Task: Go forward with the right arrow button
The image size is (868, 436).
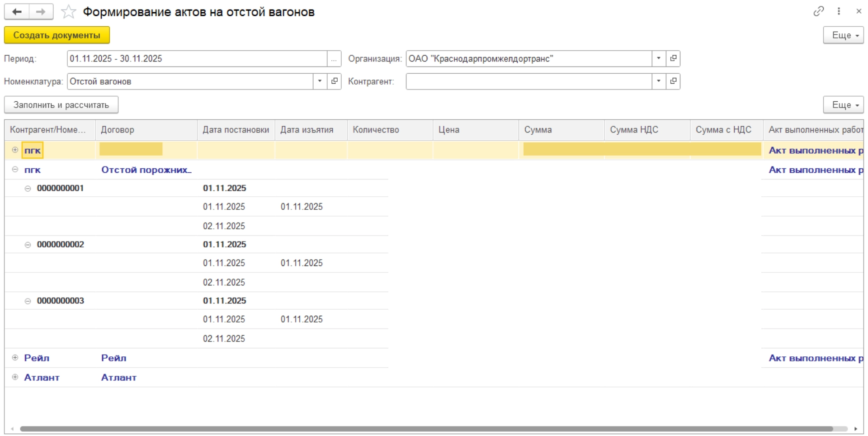Action: pos(41,12)
